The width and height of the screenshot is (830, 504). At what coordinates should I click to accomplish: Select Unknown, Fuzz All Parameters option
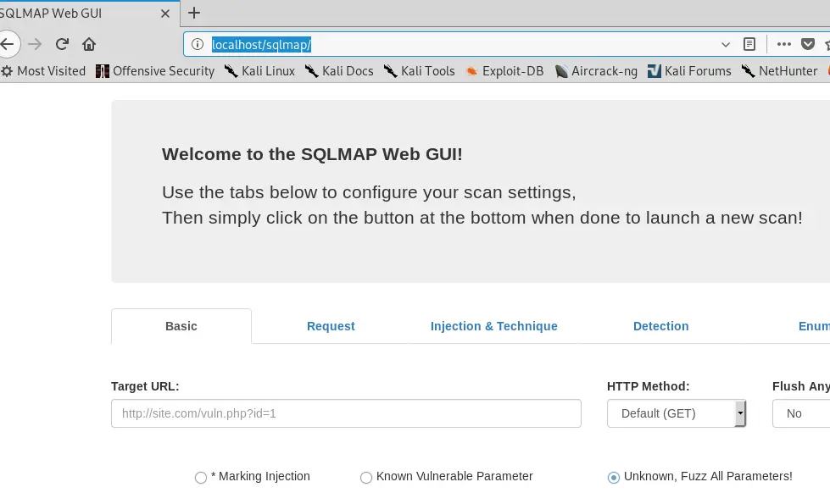point(614,478)
